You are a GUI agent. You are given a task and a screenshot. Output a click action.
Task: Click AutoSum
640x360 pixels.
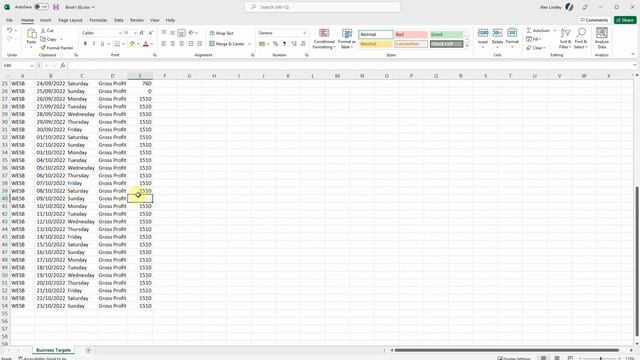pyautogui.click(x=538, y=31)
